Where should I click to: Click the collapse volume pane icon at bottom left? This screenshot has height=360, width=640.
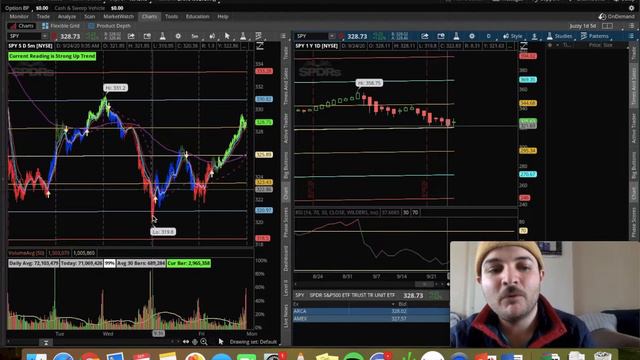46,342
